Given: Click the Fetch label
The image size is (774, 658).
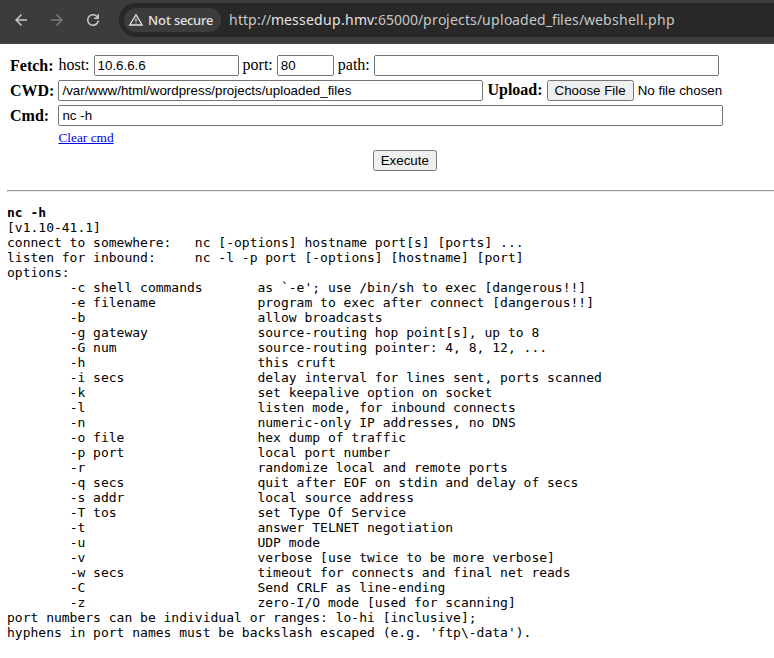Looking at the screenshot, I should pos(32,66).
